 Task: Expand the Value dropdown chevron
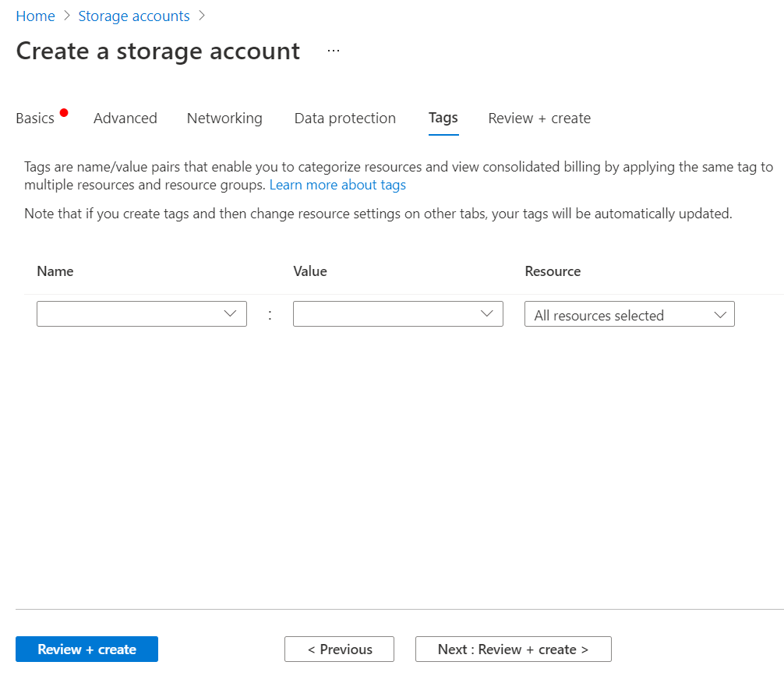(x=487, y=313)
